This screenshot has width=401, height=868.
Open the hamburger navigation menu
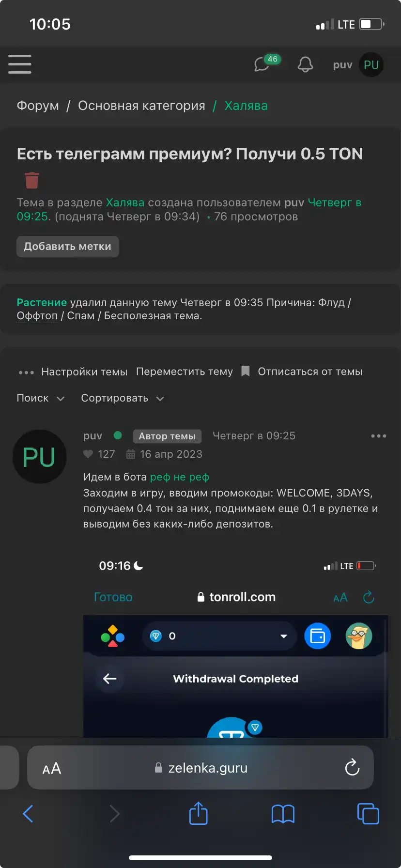point(20,64)
